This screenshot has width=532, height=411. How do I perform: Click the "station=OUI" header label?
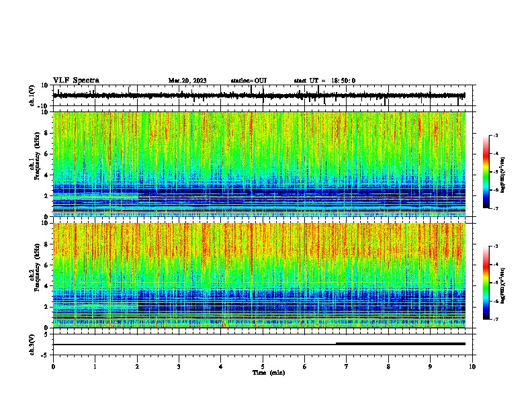(x=249, y=81)
